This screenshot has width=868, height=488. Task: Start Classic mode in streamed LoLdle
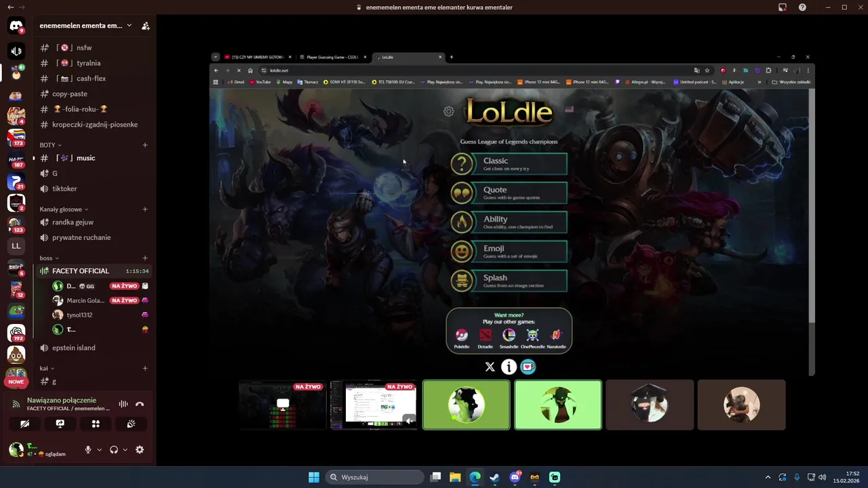[509, 164]
